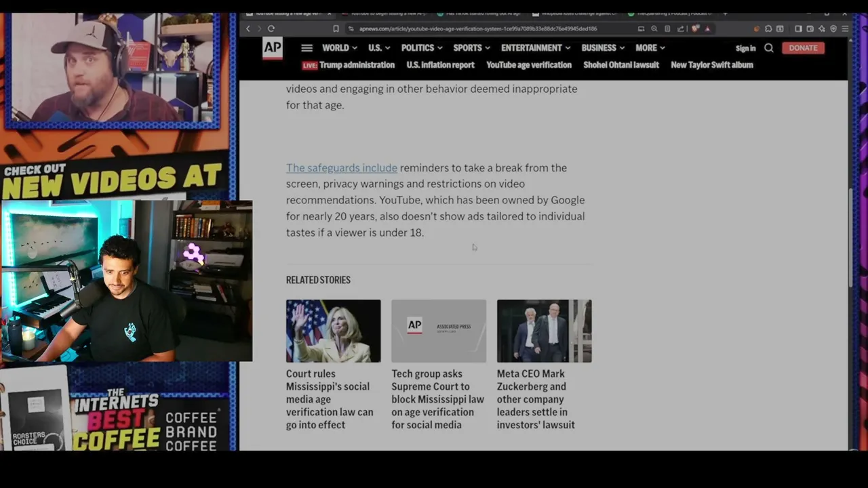The image size is (868, 488).
Task: Open Leo AI sparkle icon
Action: coord(822,28)
